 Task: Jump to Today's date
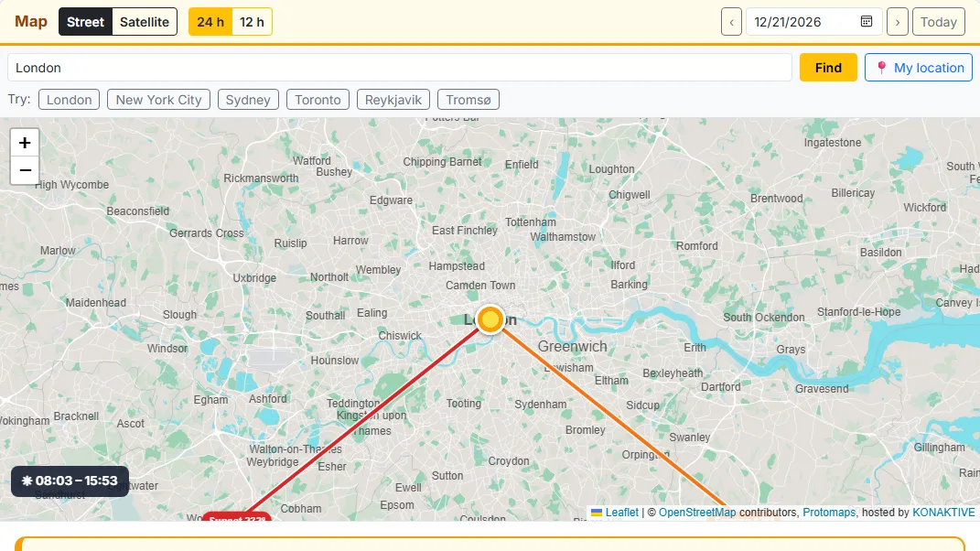pyautogui.click(x=939, y=22)
